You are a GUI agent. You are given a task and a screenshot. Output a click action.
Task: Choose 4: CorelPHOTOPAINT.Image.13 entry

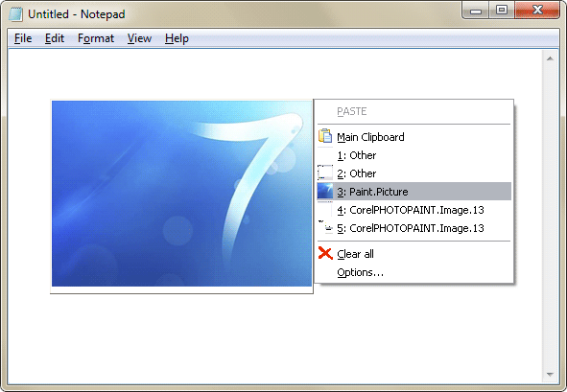point(414,210)
